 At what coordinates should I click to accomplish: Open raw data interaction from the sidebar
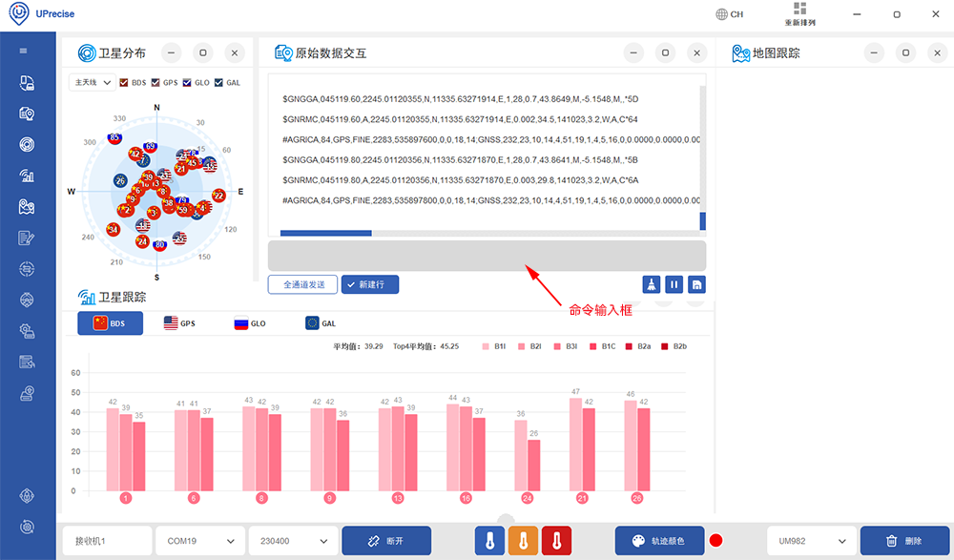pyautogui.click(x=26, y=114)
